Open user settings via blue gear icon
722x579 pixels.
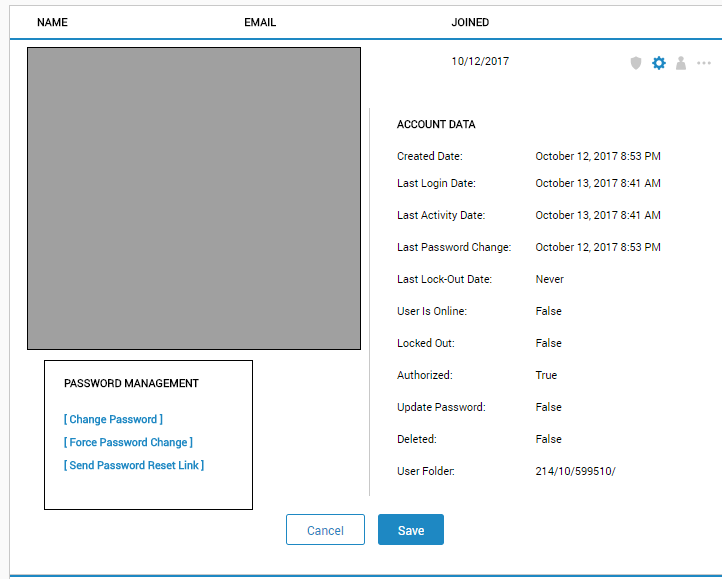pos(659,63)
